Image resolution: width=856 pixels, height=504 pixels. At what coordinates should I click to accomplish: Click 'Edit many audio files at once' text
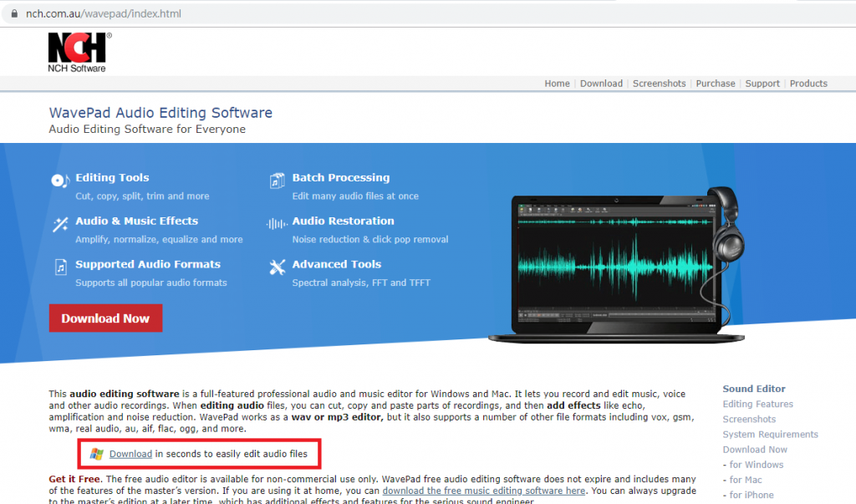[x=355, y=196]
